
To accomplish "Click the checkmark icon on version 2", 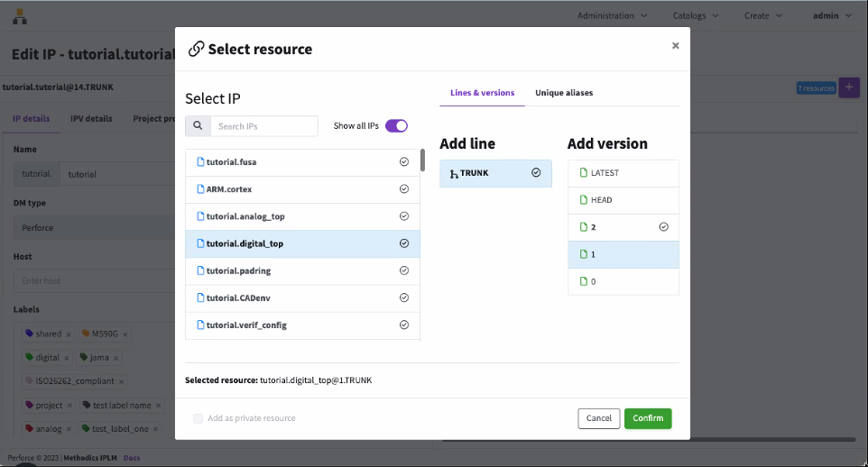I will click(664, 227).
